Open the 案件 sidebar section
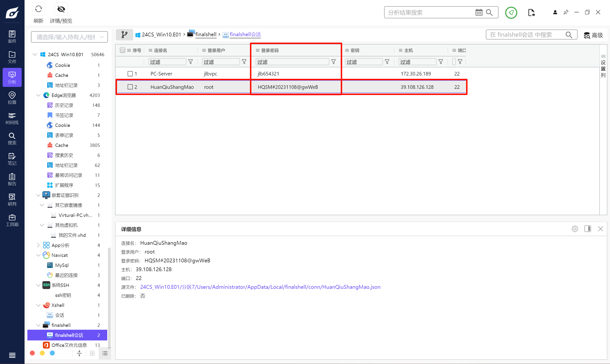Image resolution: width=610 pixels, height=364 pixels. [x=12, y=37]
